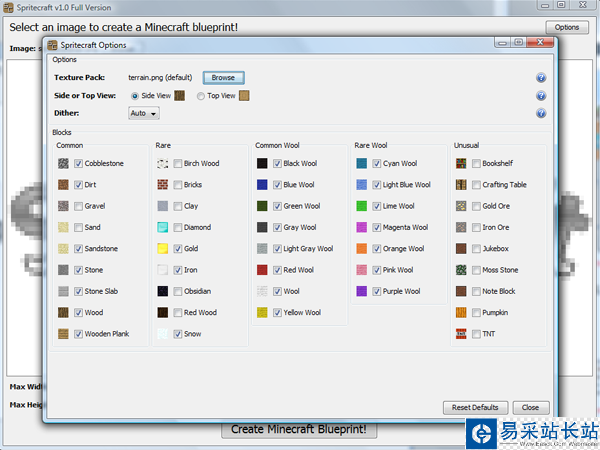Click the Browse texture pack button

(223, 78)
